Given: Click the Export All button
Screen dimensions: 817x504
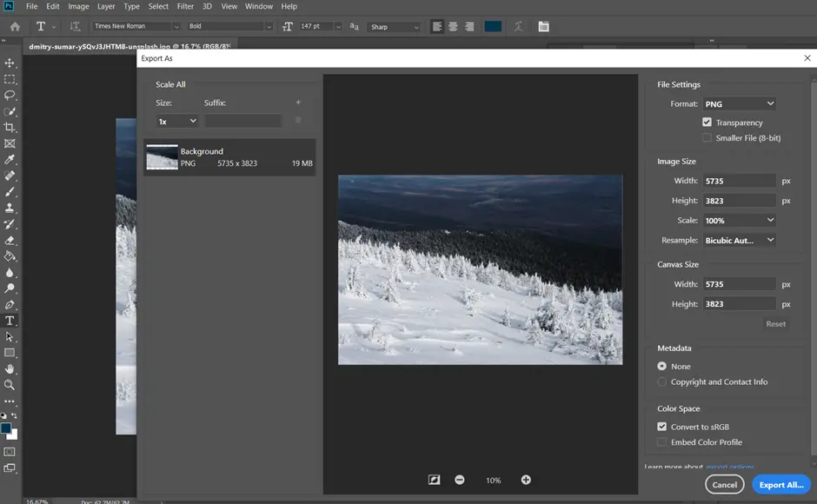Looking at the screenshot, I should [x=780, y=484].
